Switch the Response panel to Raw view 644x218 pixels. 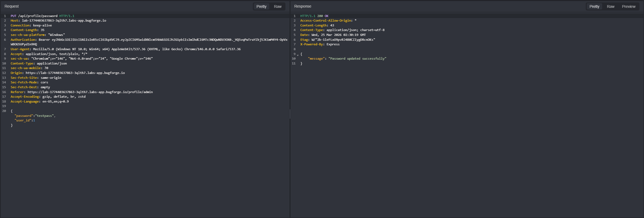tap(611, 6)
